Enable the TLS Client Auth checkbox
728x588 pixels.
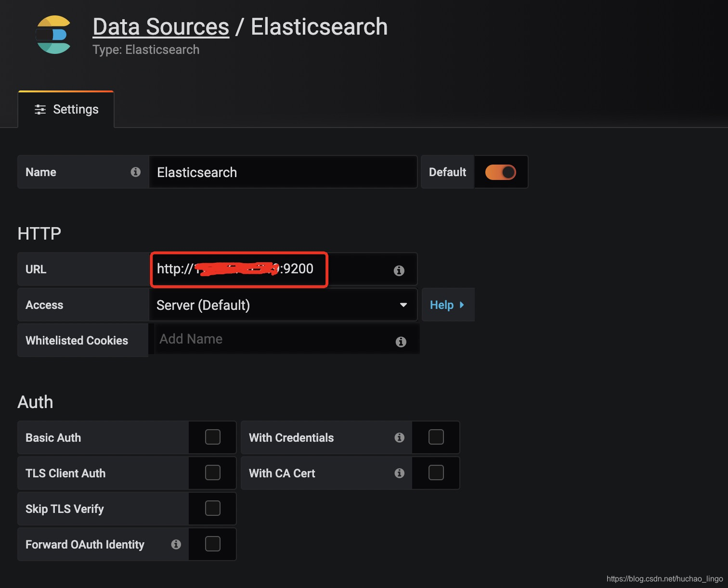(212, 473)
